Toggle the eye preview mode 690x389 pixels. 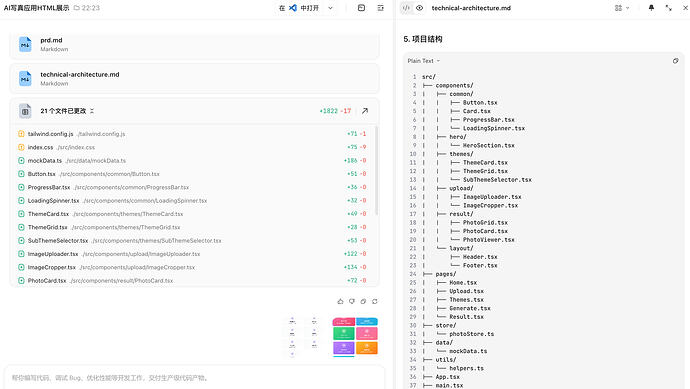click(x=419, y=8)
